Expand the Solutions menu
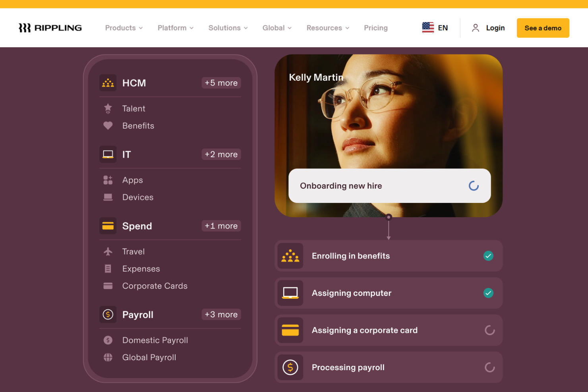This screenshot has width=588, height=392. (x=228, y=28)
